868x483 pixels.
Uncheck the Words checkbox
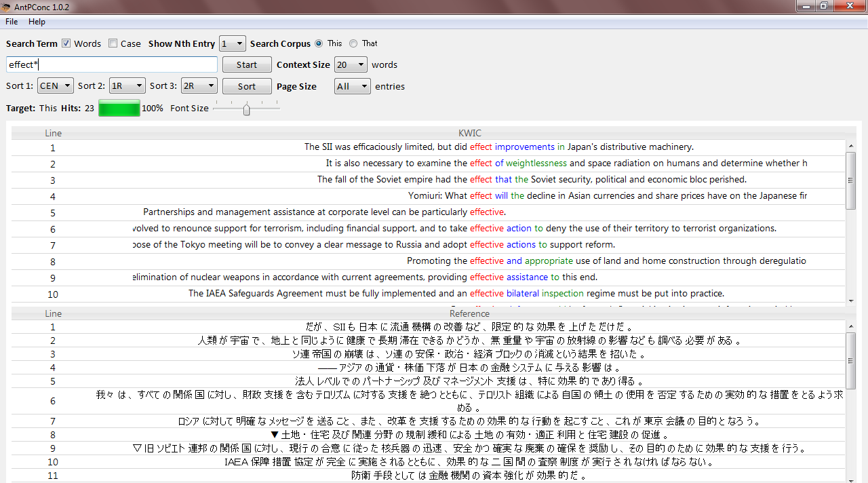click(x=66, y=43)
